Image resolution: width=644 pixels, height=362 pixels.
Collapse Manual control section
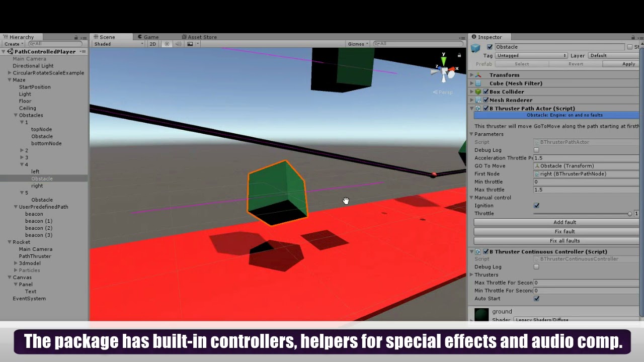(472, 198)
